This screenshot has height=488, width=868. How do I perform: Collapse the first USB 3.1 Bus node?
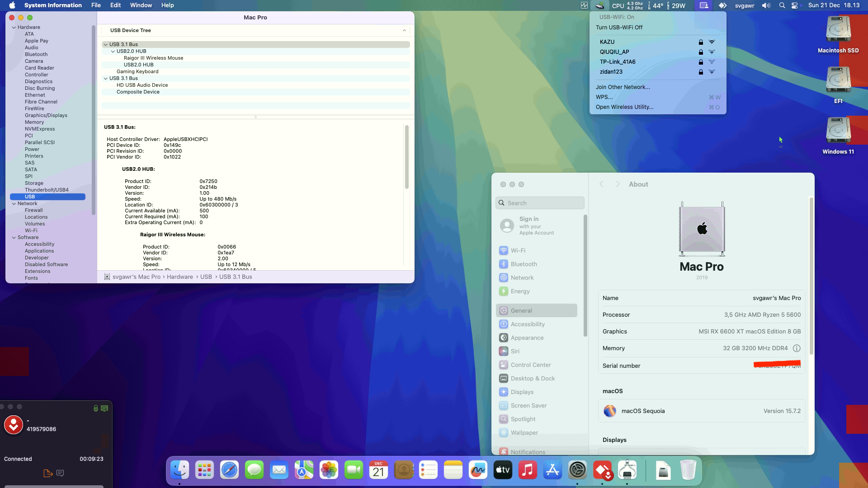(105, 44)
